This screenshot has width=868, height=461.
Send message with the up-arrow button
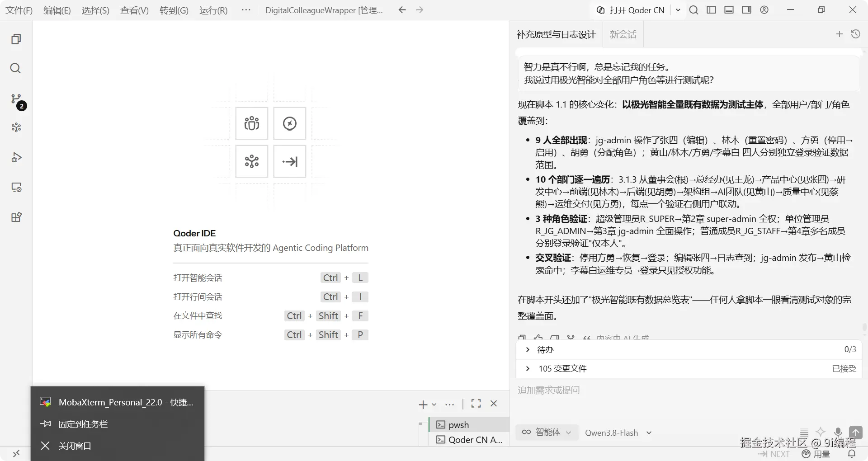(856, 432)
